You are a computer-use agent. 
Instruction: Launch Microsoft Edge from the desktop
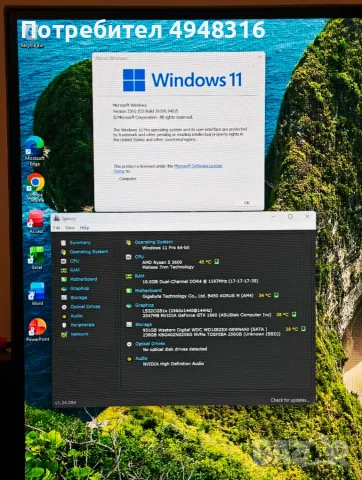tap(35, 151)
